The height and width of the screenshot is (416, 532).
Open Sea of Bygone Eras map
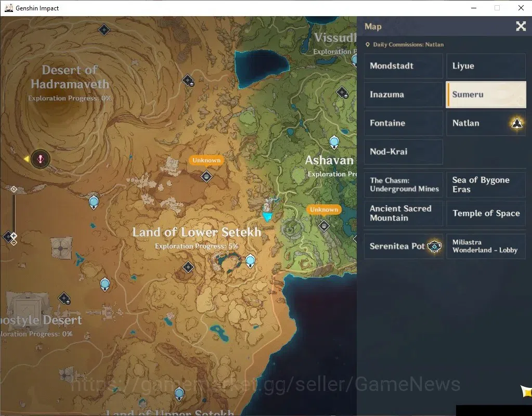[486, 185]
